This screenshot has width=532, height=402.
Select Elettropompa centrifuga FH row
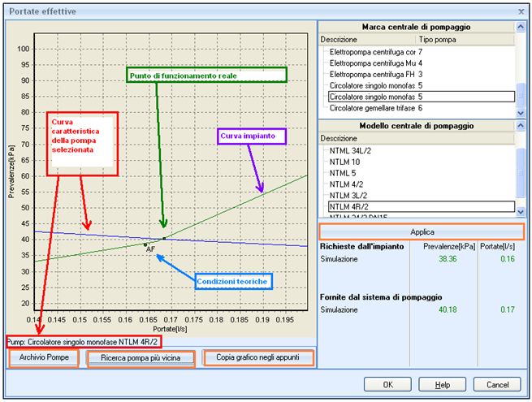click(372, 74)
